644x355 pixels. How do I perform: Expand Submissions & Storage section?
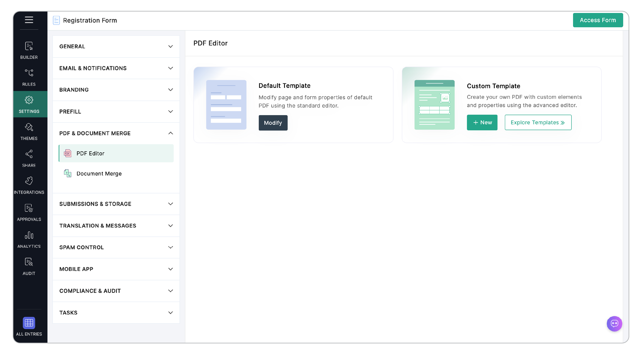pos(116,204)
